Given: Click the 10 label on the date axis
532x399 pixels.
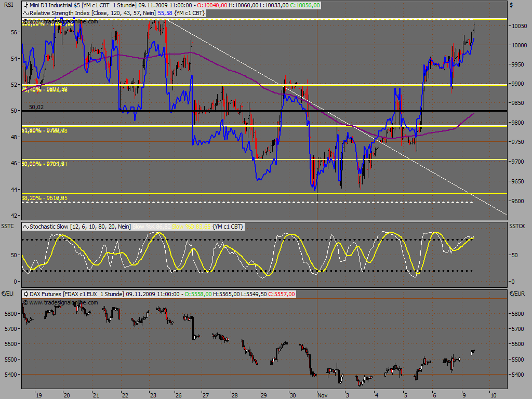Looking at the screenshot, I should pyautogui.click(x=494, y=395).
